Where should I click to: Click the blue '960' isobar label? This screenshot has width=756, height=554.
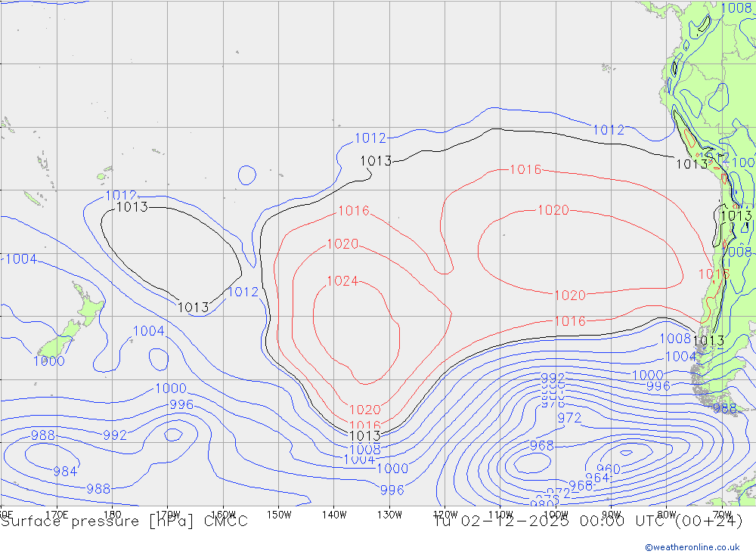608,469
